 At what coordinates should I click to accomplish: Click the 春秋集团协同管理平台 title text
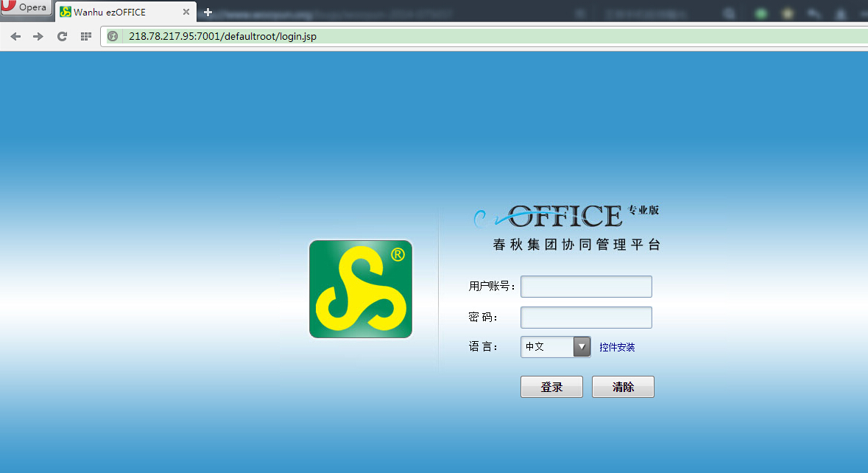click(576, 245)
